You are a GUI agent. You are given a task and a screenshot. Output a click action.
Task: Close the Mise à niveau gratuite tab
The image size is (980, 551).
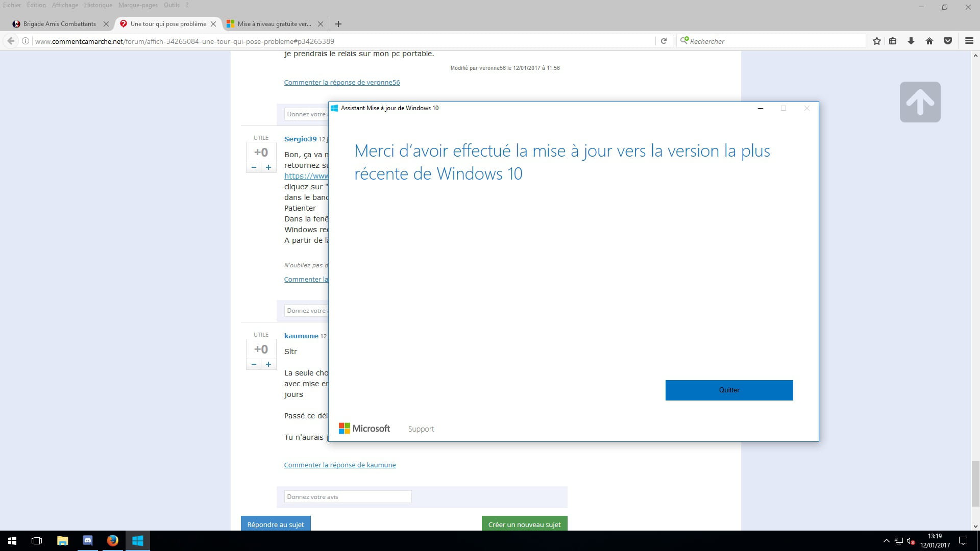coord(321,24)
